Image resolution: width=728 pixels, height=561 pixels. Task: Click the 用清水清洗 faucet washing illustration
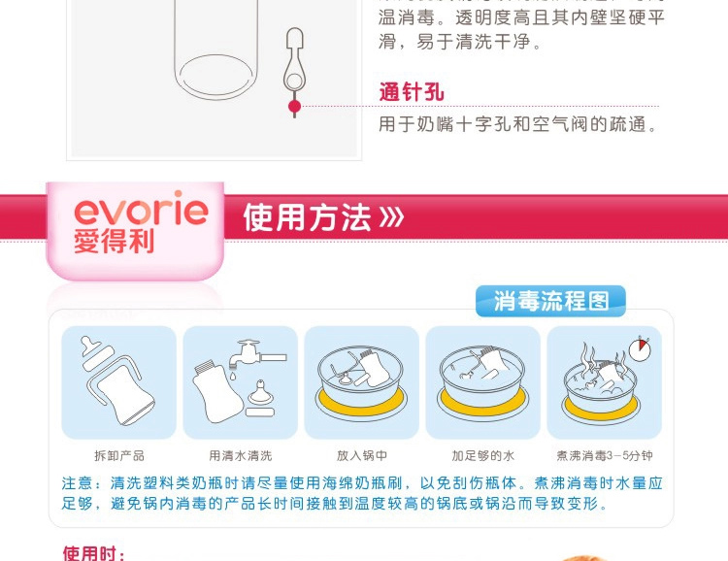click(x=240, y=382)
